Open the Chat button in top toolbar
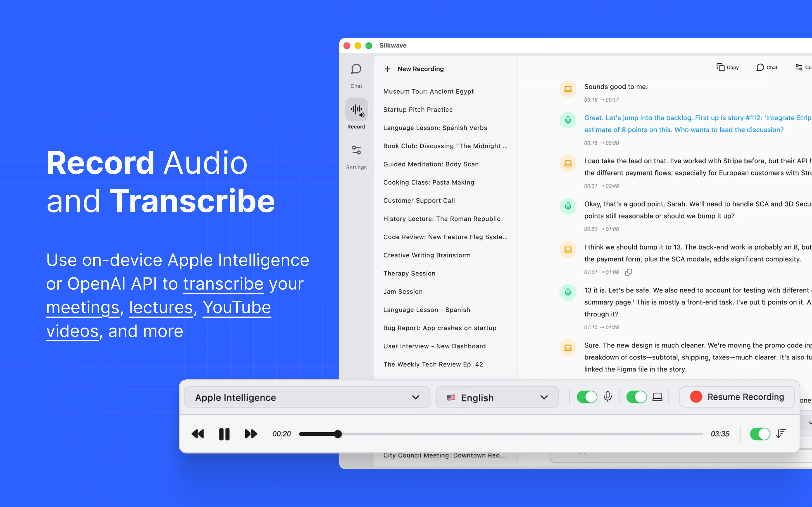Viewport: 812px width, 507px height. [x=767, y=67]
